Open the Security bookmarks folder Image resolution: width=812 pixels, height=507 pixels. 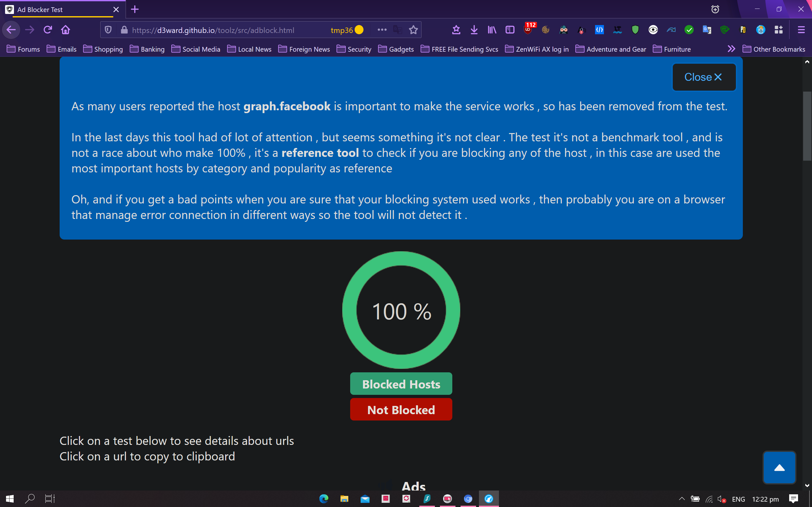354,49
